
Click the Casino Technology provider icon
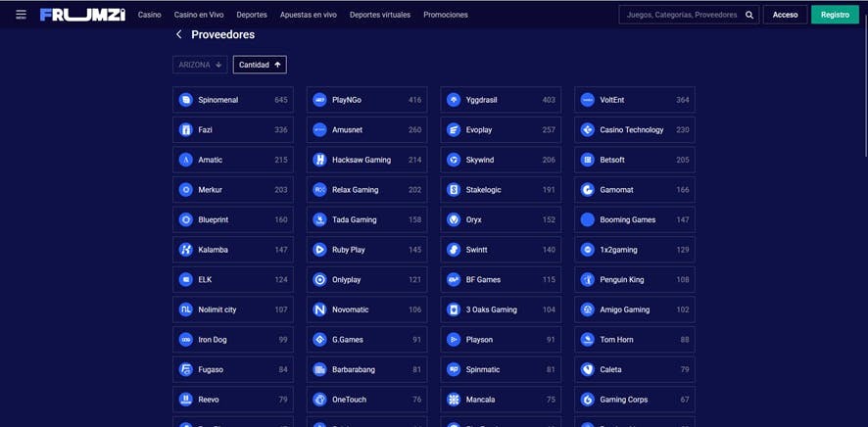click(588, 129)
